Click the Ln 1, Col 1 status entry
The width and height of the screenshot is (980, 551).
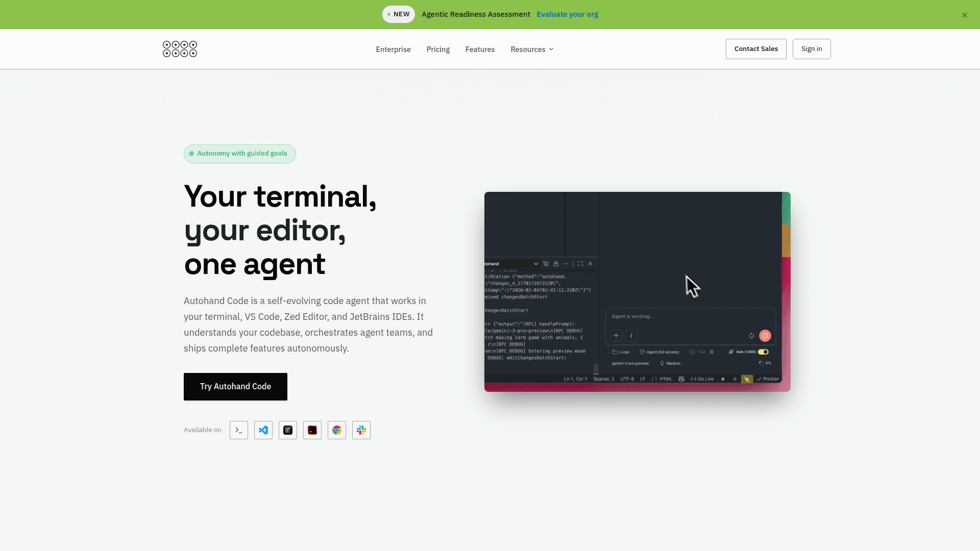[575, 379]
